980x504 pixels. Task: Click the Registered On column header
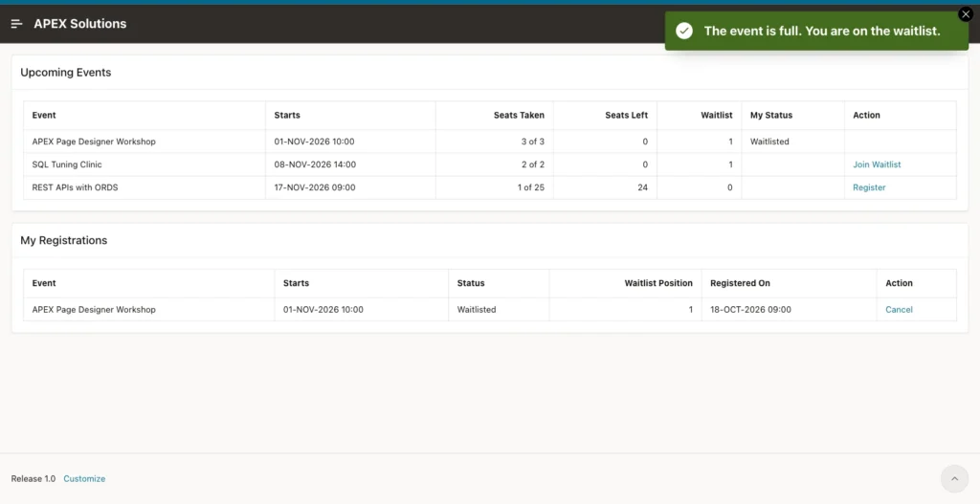tap(740, 283)
